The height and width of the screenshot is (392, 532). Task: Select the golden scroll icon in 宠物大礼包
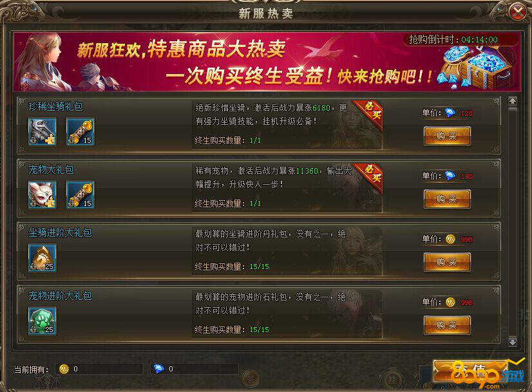81,194
